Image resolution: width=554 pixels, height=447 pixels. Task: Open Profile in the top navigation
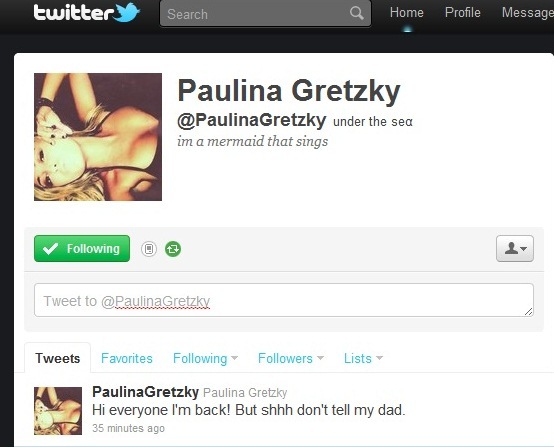click(462, 13)
